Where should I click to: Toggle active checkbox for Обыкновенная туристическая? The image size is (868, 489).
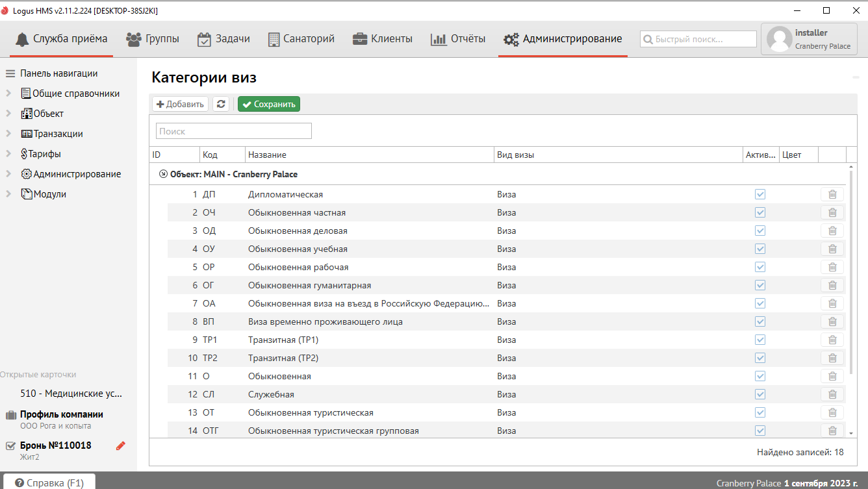point(759,412)
